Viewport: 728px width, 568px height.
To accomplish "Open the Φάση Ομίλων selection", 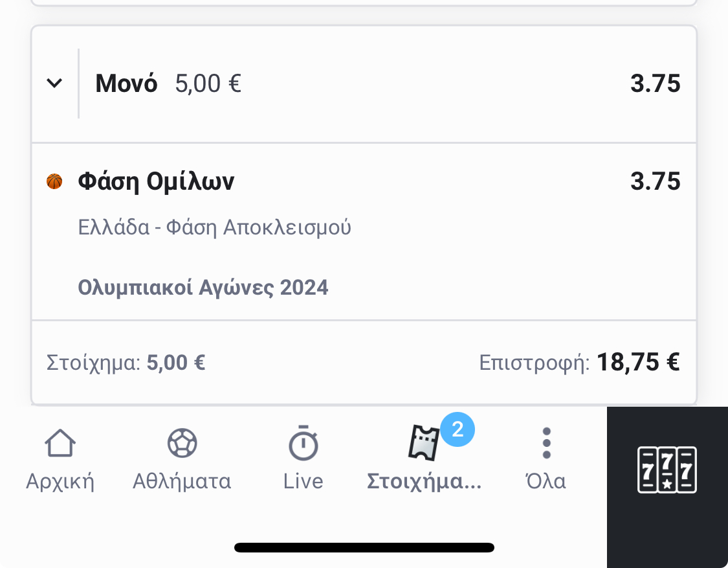I will [156, 182].
